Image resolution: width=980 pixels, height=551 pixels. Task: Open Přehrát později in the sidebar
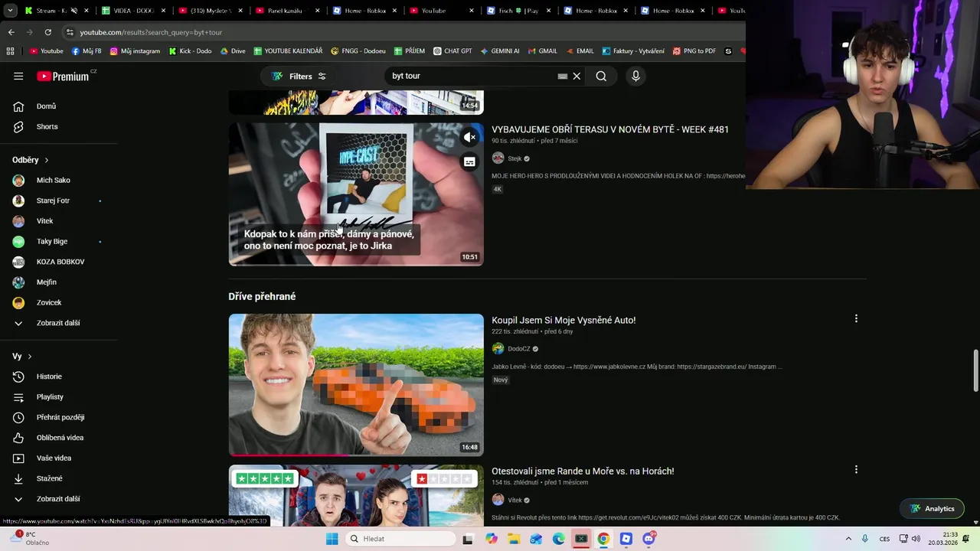[59, 417]
